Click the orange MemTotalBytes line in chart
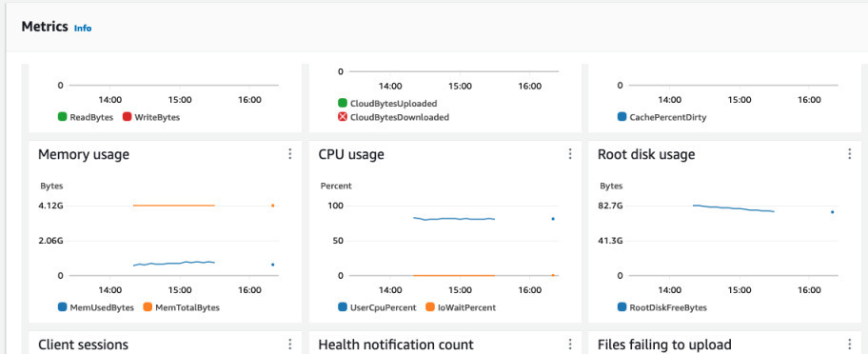Screen dimensions: 868x354 point(174,206)
